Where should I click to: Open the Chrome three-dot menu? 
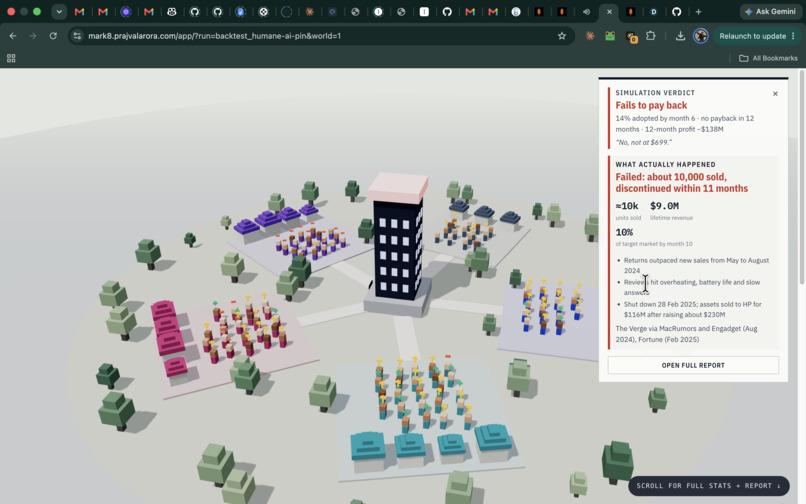tap(793, 36)
